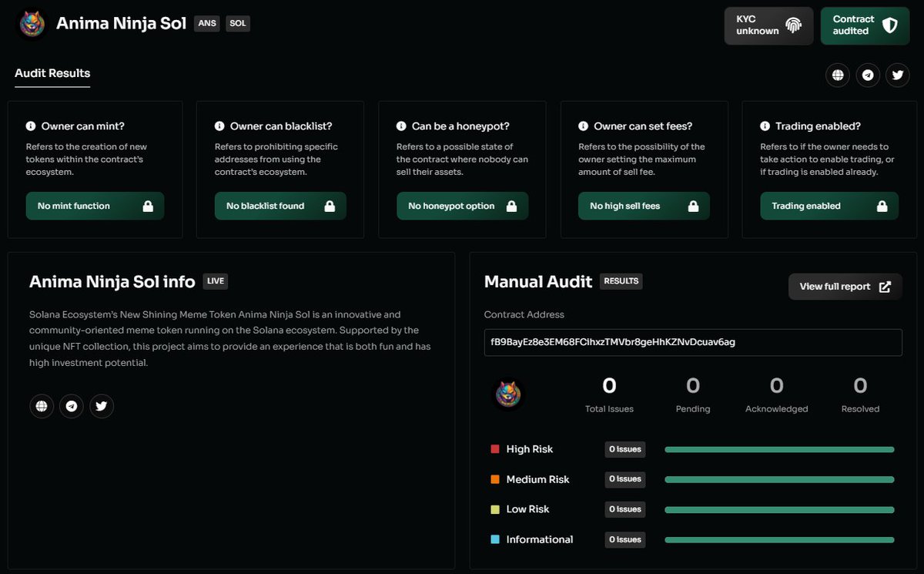Click the Low Risk progress bar
Screen dimensions: 924x574
(779, 509)
